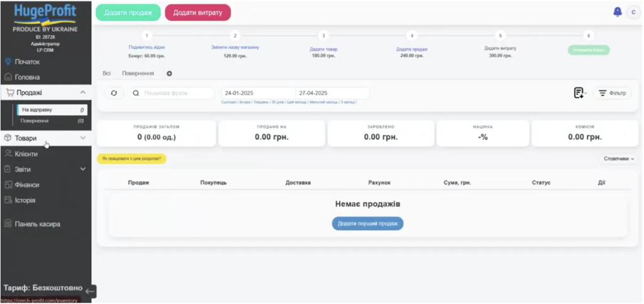
Task: Open the user avatar 'C' menu
Action: (633, 13)
